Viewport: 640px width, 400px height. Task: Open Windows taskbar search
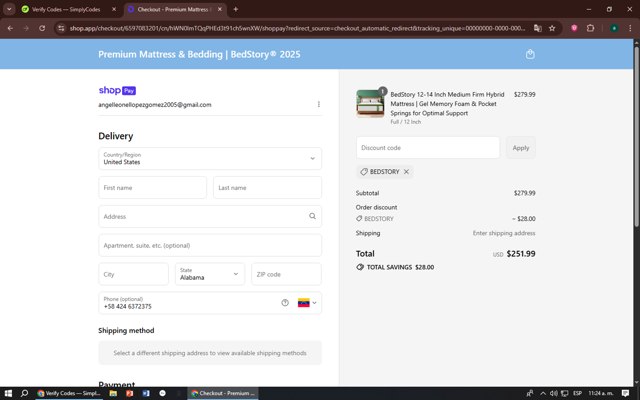tap(24, 393)
